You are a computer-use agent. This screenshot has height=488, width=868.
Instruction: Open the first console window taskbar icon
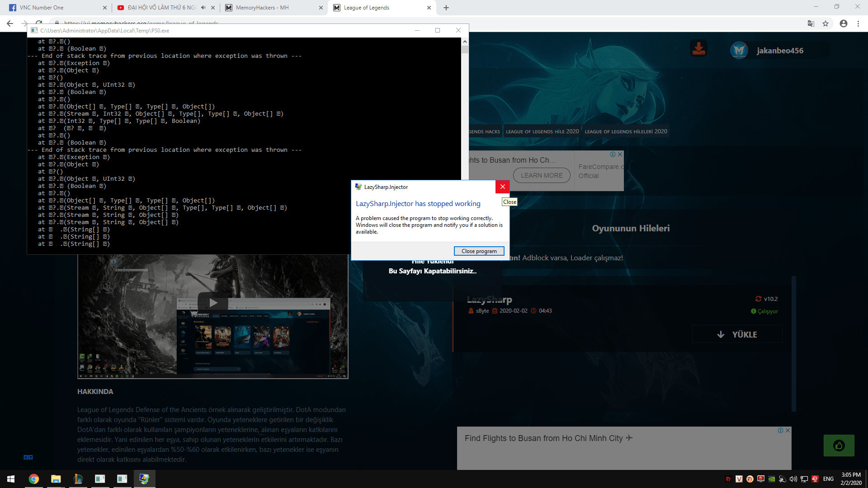(100, 479)
